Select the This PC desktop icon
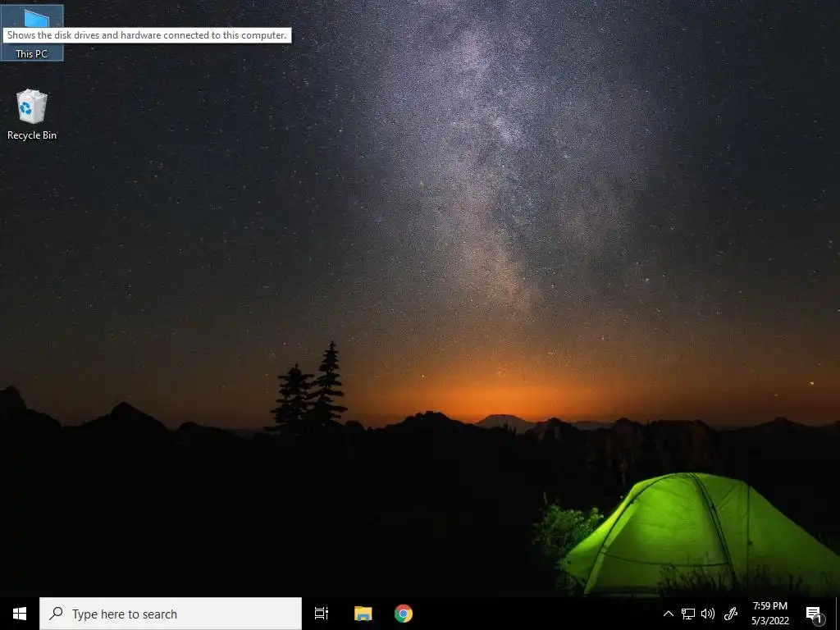This screenshot has height=630, width=840. tap(32, 33)
